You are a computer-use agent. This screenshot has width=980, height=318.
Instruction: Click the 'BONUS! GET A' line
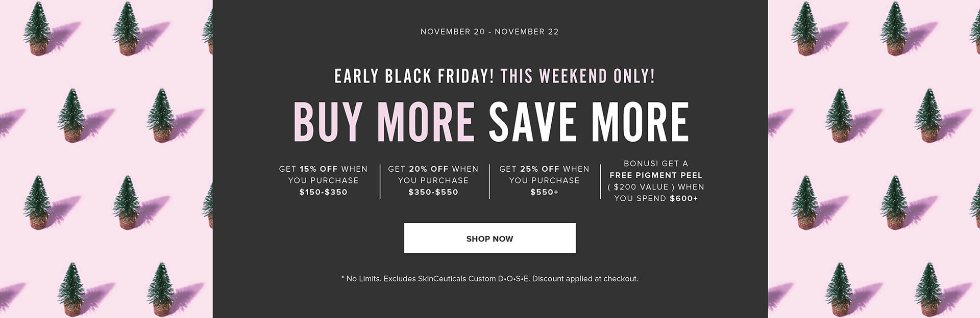coord(656,163)
